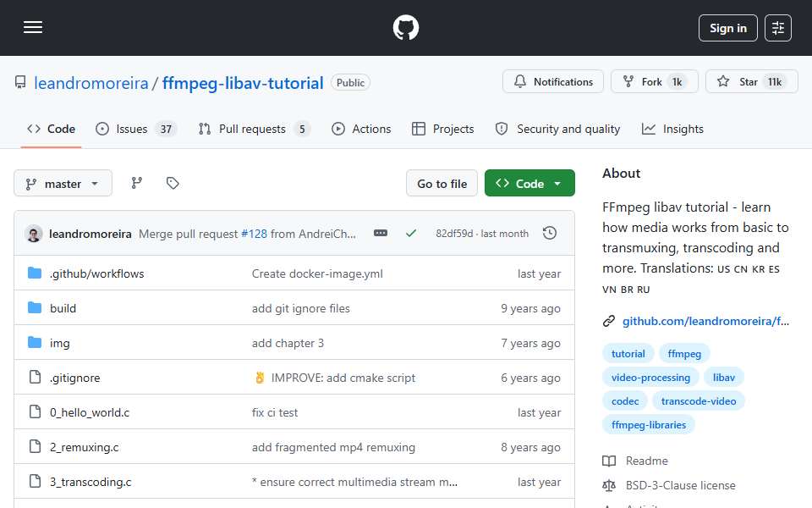812x508 pixels.
Task: Check CI status green checkmark
Action: [x=411, y=234]
